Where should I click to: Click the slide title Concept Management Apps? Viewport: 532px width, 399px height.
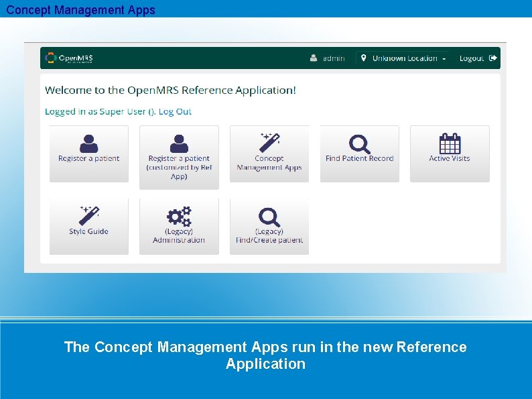click(81, 9)
